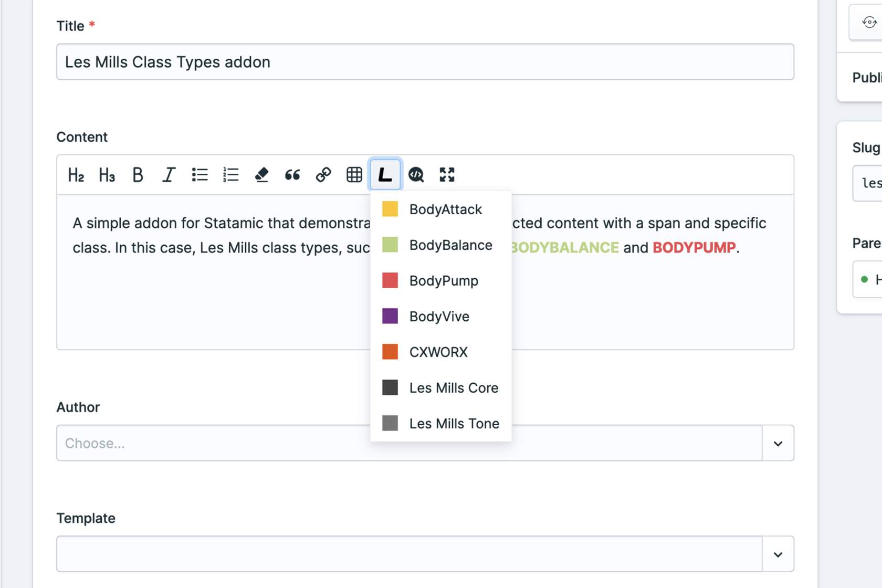Screen dimensions: 882x588
Task: Click the Slug input field
Action: coord(867,183)
